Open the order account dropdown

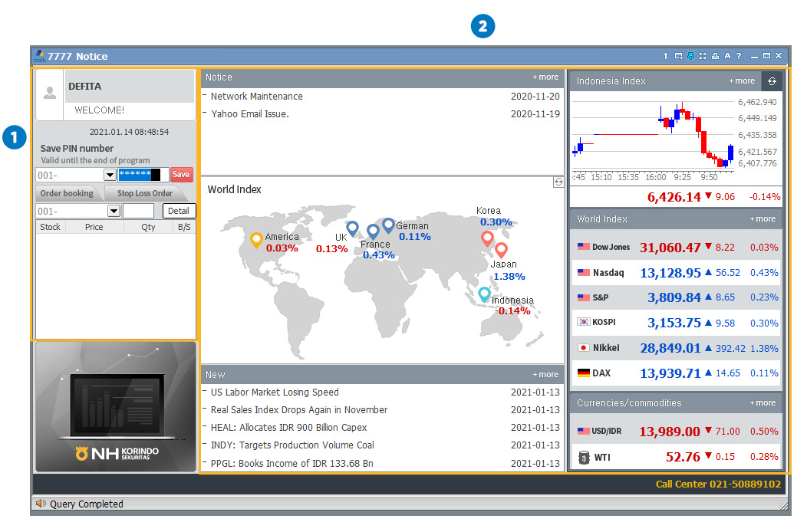point(114,211)
